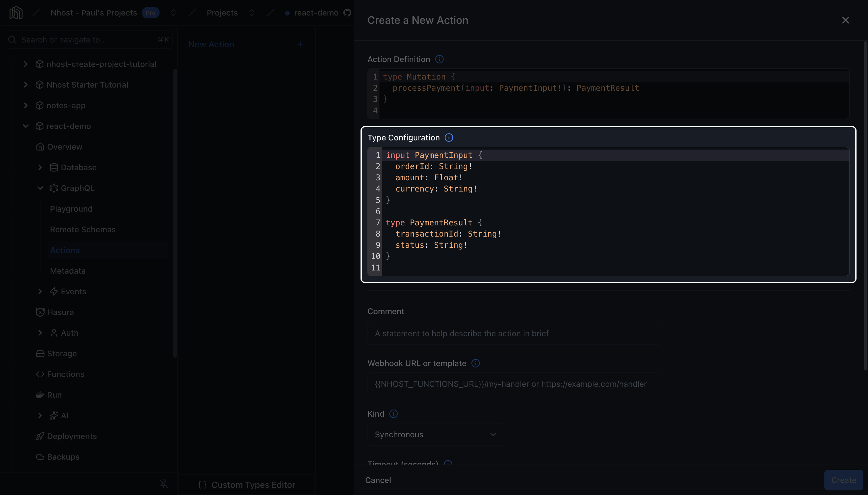Expand the Auth section
This screenshot has height=495, width=868.
pyautogui.click(x=40, y=333)
